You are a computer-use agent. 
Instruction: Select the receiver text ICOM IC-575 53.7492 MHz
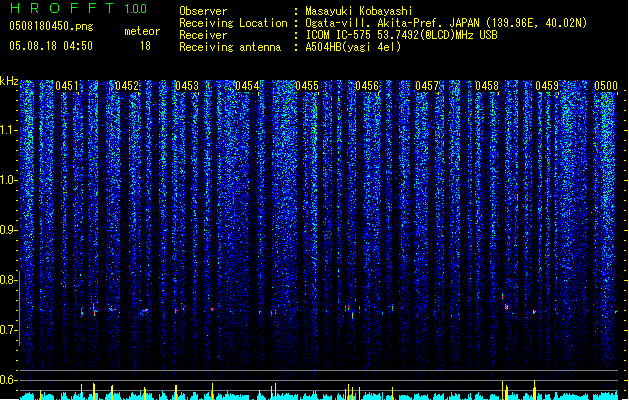401,35
